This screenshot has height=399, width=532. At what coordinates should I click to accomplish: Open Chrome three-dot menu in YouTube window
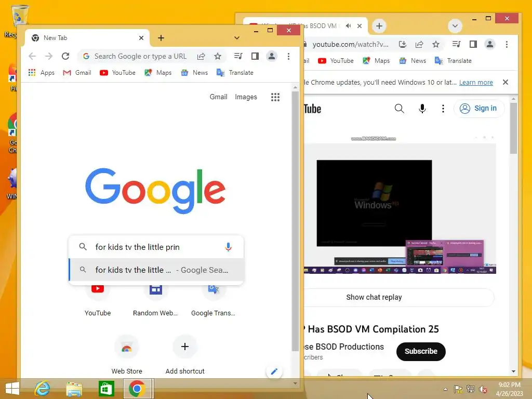[507, 45]
